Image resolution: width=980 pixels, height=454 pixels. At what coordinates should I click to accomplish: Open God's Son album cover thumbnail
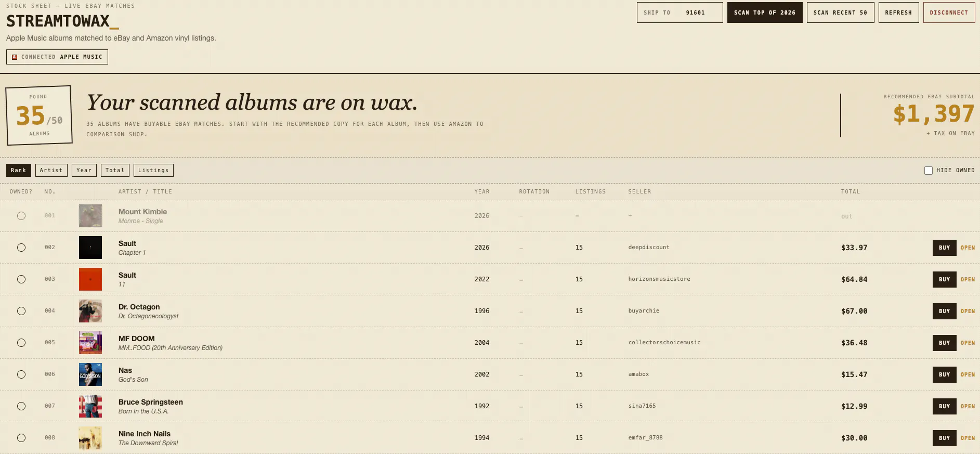coord(90,374)
